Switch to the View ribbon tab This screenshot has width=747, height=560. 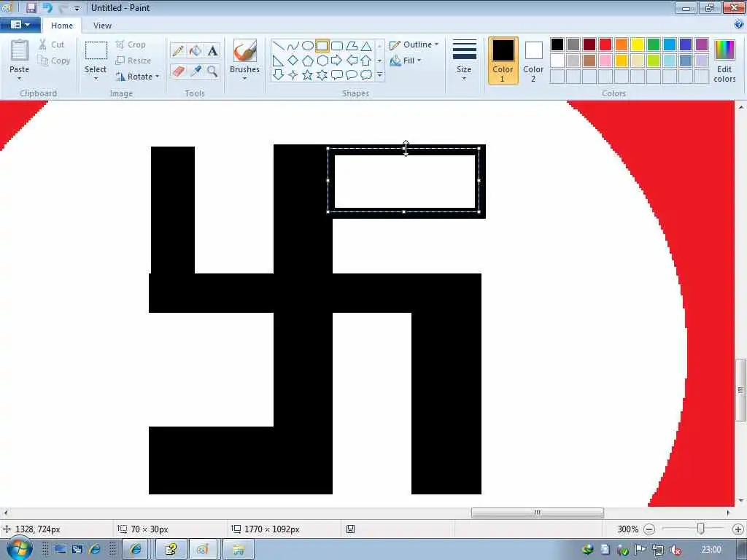click(x=102, y=26)
